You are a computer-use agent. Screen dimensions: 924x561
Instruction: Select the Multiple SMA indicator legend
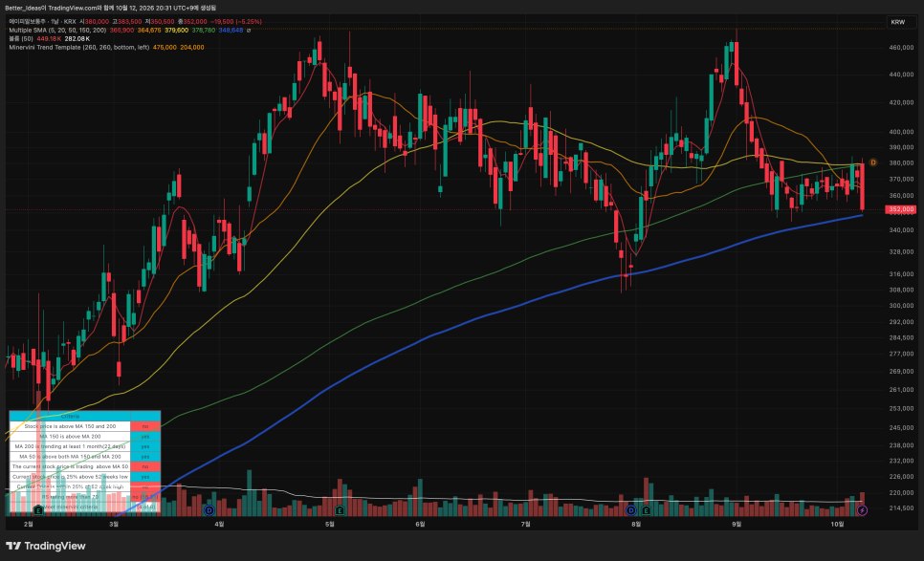point(57,30)
